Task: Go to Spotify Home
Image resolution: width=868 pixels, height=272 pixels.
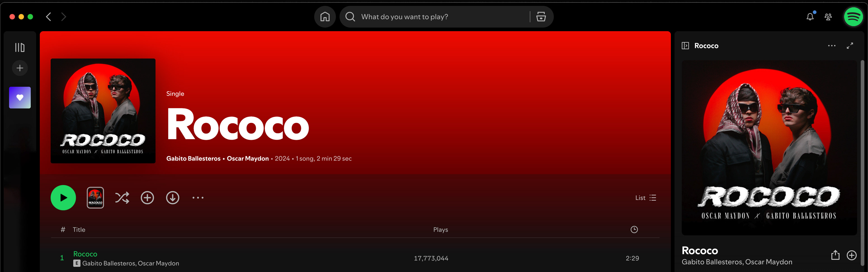Action: (325, 16)
